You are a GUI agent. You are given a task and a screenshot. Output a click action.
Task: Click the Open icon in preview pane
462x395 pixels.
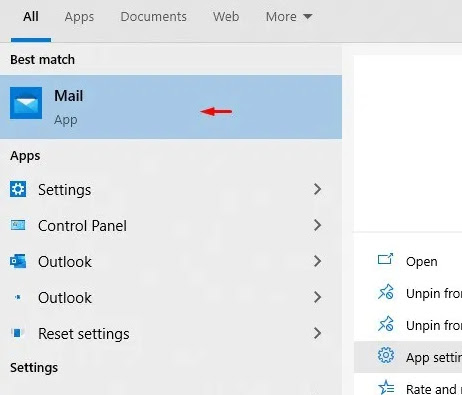386,259
